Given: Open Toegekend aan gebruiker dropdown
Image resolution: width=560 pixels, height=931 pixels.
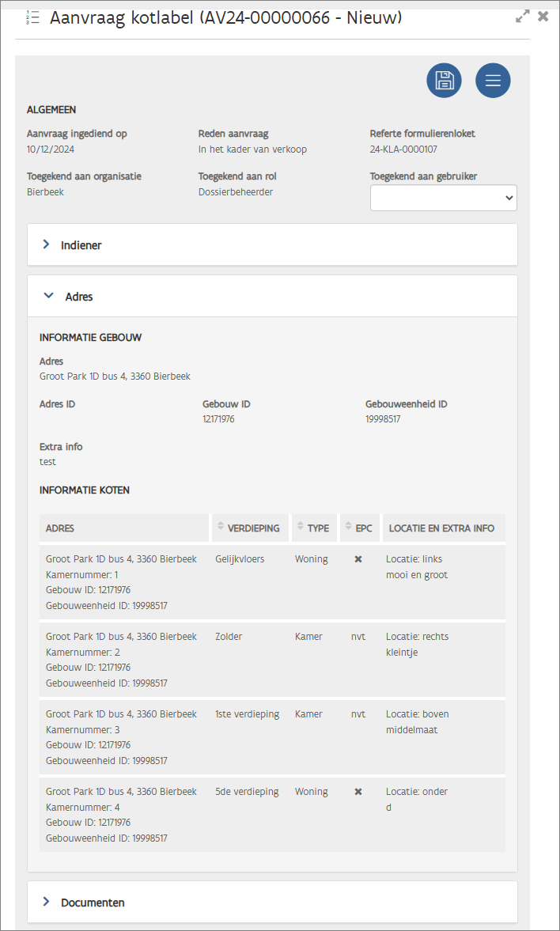Looking at the screenshot, I should tap(443, 199).
